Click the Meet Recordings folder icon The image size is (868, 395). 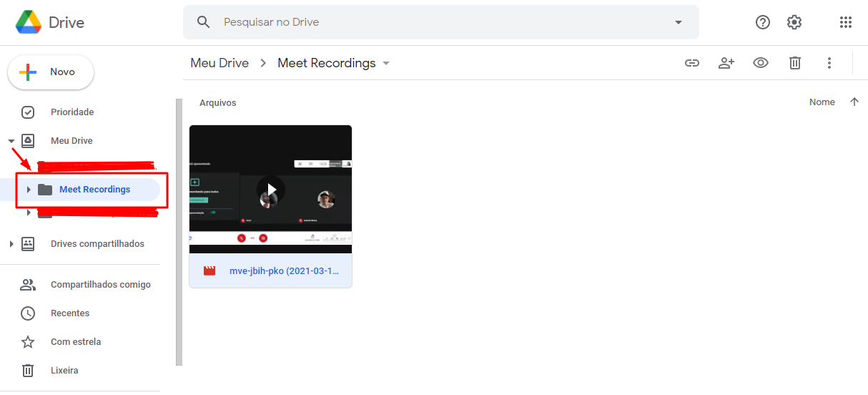pos(45,190)
